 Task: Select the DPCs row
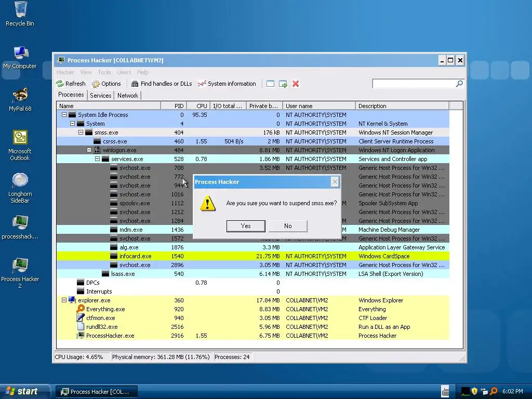click(x=253, y=283)
